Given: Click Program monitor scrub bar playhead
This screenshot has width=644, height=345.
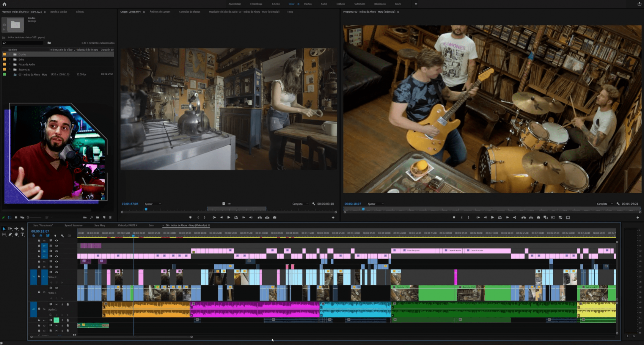Looking at the screenshot, I should coord(363,209).
